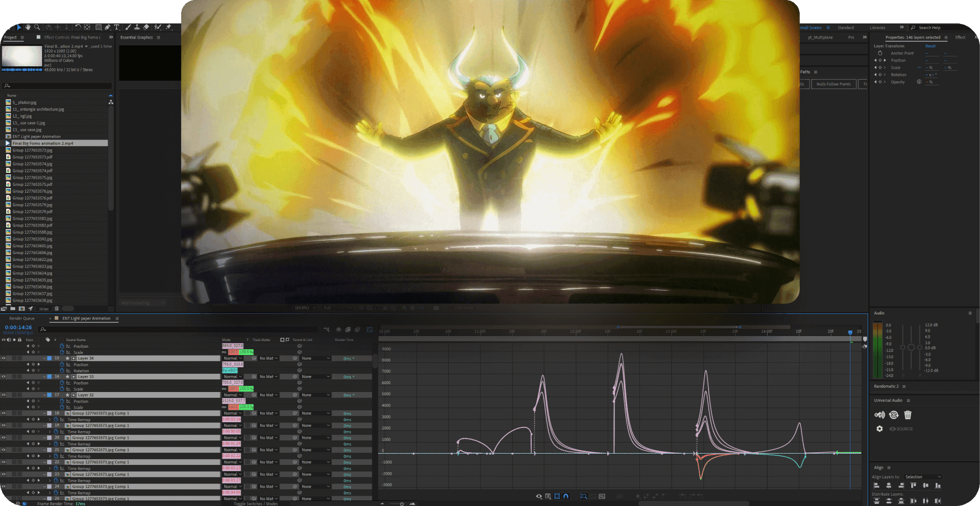Select the Zoom magnifier tool
Image resolution: width=980 pixels, height=506 pixels.
37,27
